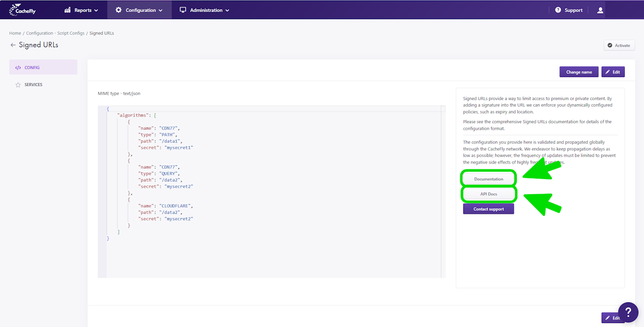Open the Administration menu
This screenshot has width=644, height=327.
click(x=205, y=10)
